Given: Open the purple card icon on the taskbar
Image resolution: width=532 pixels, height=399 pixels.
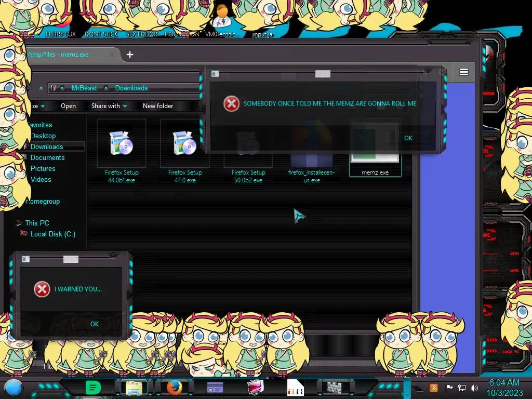Looking at the screenshot, I should tap(215, 388).
